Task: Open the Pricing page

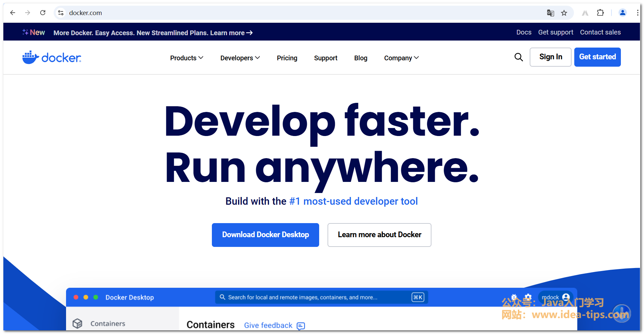Action: click(287, 58)
